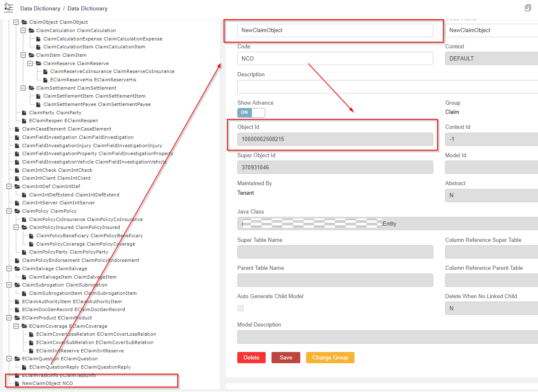Collapse the ClaimSubrogation tree node

click(9, 285)
